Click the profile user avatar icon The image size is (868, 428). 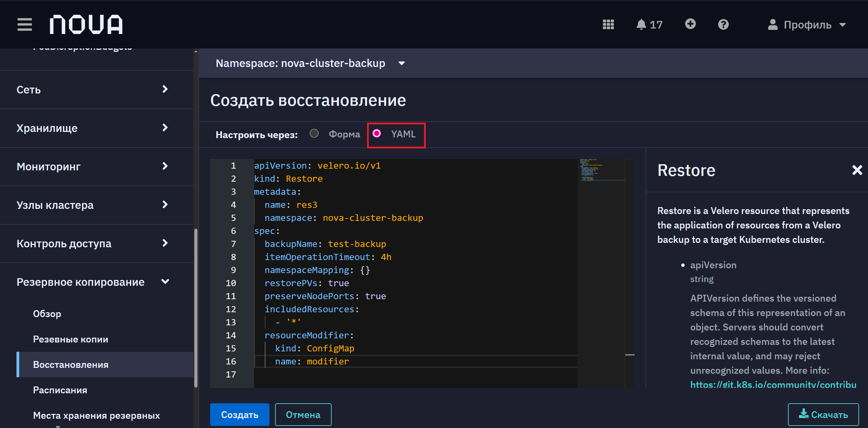[773, 24]
